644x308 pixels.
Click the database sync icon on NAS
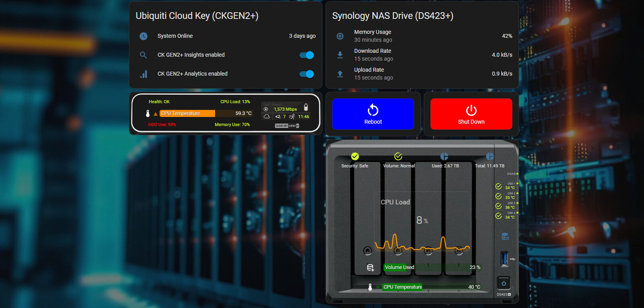click(x=505, y=237)
